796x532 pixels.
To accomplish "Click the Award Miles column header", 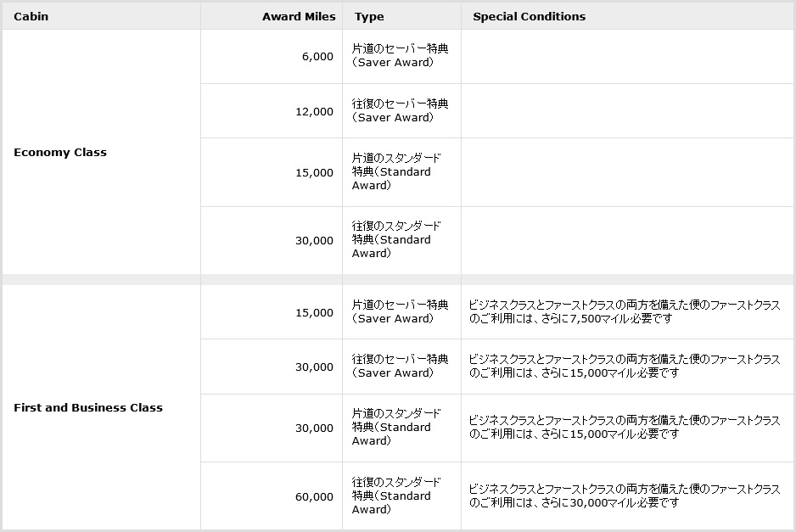I will [299, 16].
